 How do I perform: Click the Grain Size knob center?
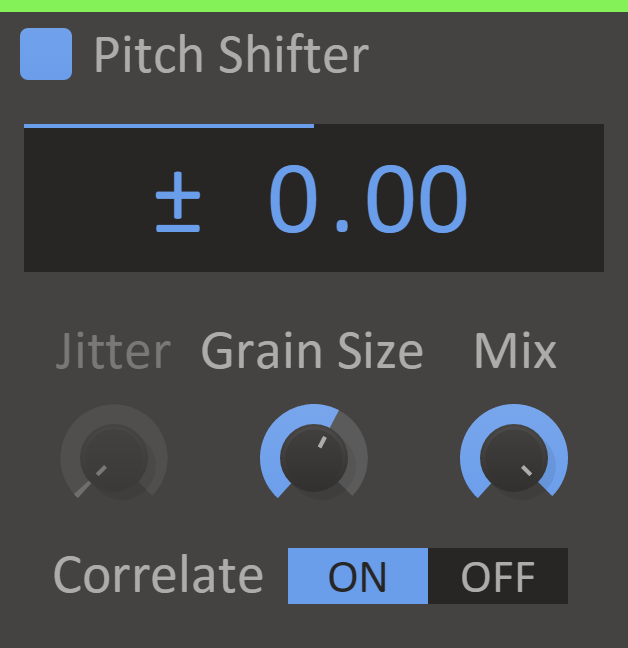coord(313,458)
